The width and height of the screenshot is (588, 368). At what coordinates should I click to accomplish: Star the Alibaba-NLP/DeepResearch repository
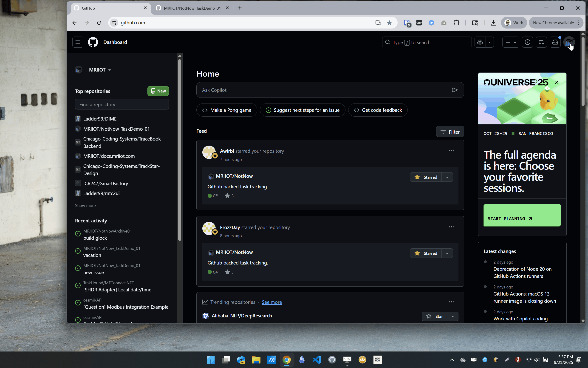434,316
